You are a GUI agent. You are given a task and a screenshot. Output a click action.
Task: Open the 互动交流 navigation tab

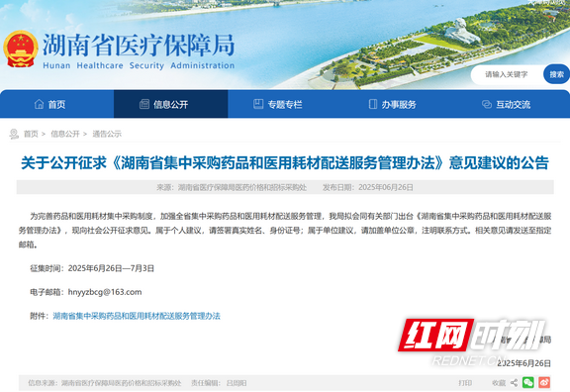coord(513,104)
